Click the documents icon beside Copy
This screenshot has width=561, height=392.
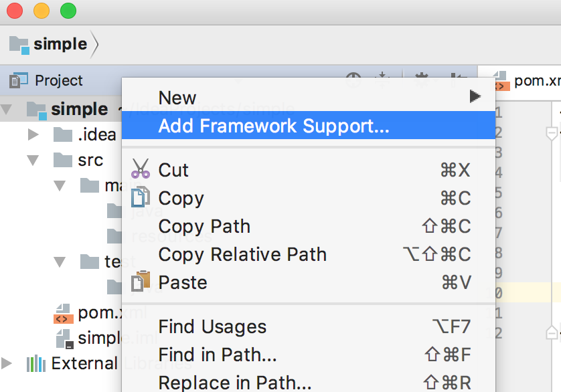point(141,198)
